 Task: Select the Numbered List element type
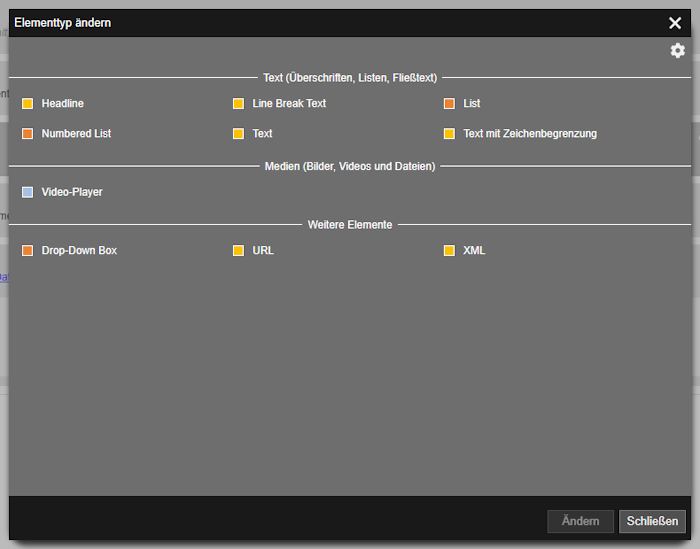[76, 133]
